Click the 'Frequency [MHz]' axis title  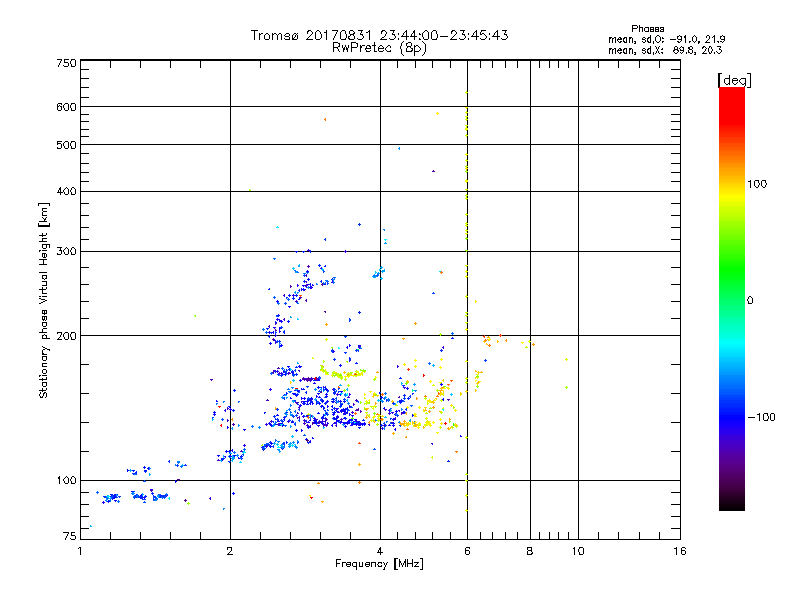[379, 564]
